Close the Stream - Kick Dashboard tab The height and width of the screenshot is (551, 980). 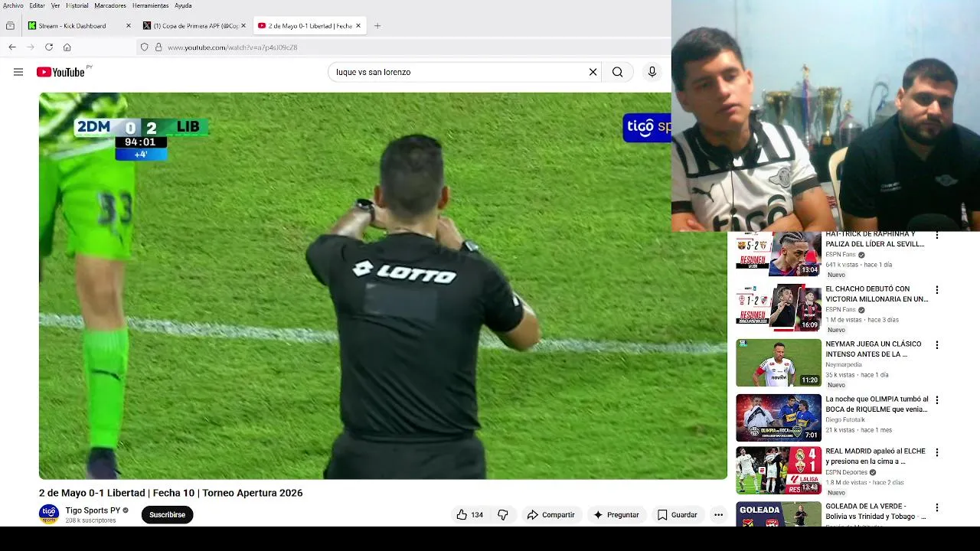129,26
